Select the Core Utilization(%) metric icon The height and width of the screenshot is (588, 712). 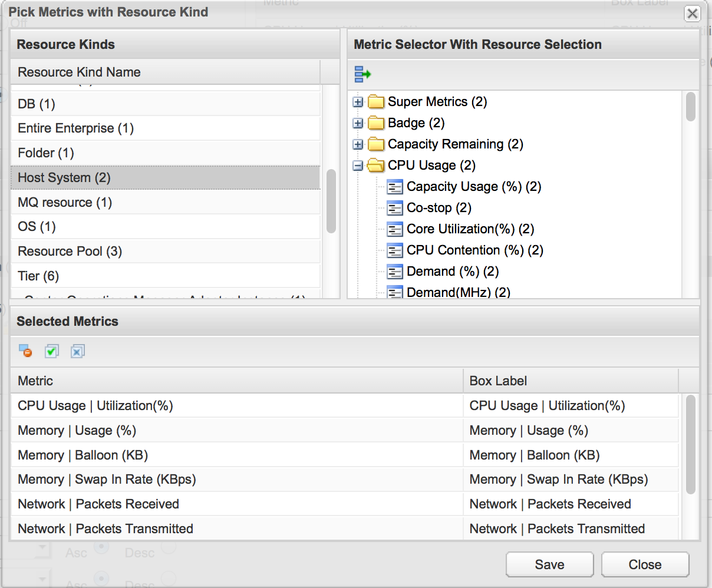pos(395,229)
